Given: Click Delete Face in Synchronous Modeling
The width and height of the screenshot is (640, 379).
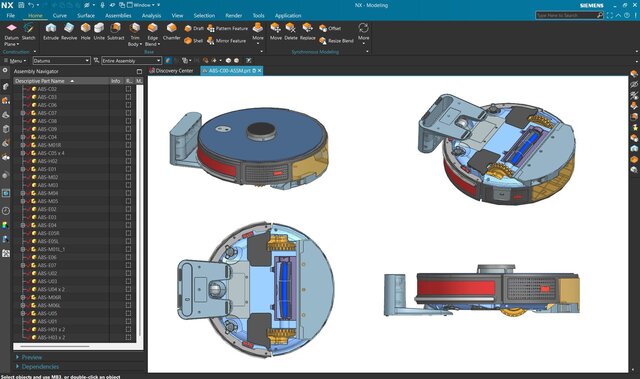Looking at the screenshot, I should pyautogui.click(x=291, y=32).
